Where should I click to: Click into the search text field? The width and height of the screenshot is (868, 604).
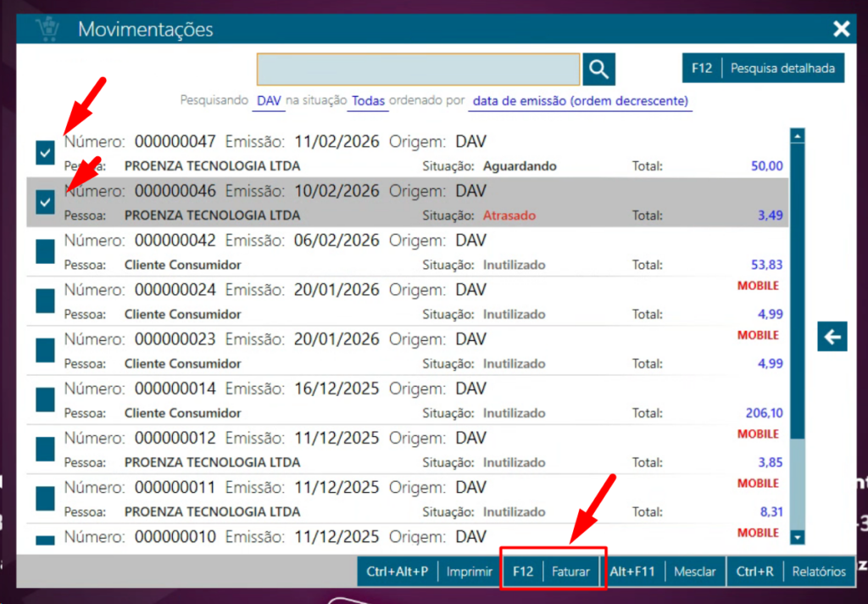pyautogui.click(x=418, y=70)
